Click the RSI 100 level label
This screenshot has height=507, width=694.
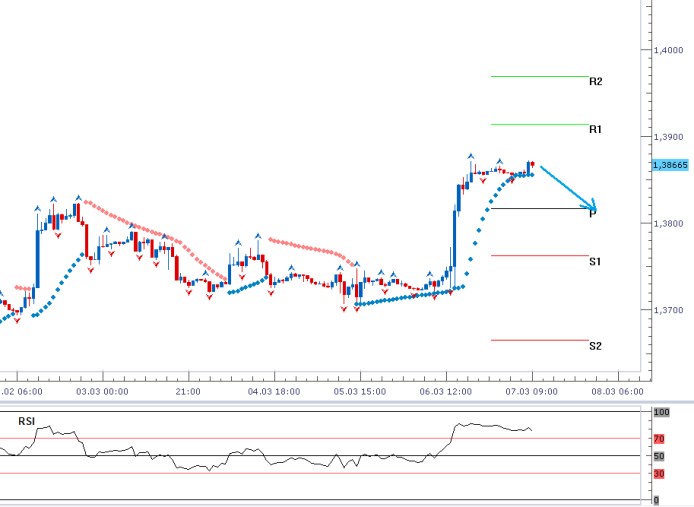[662, 412]
